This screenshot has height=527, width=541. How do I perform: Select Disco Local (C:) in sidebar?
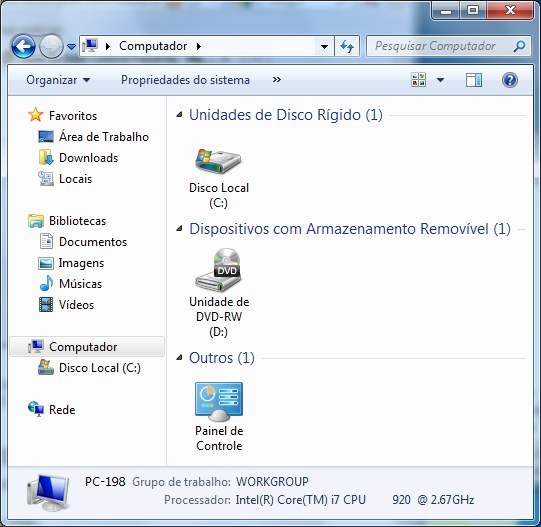(x=100, y=368)
